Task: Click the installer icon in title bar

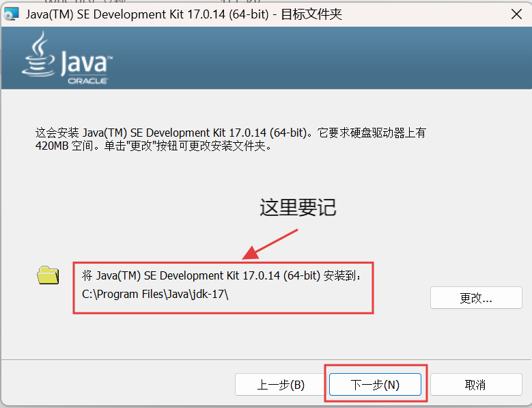Action: [x=11, y=14]
